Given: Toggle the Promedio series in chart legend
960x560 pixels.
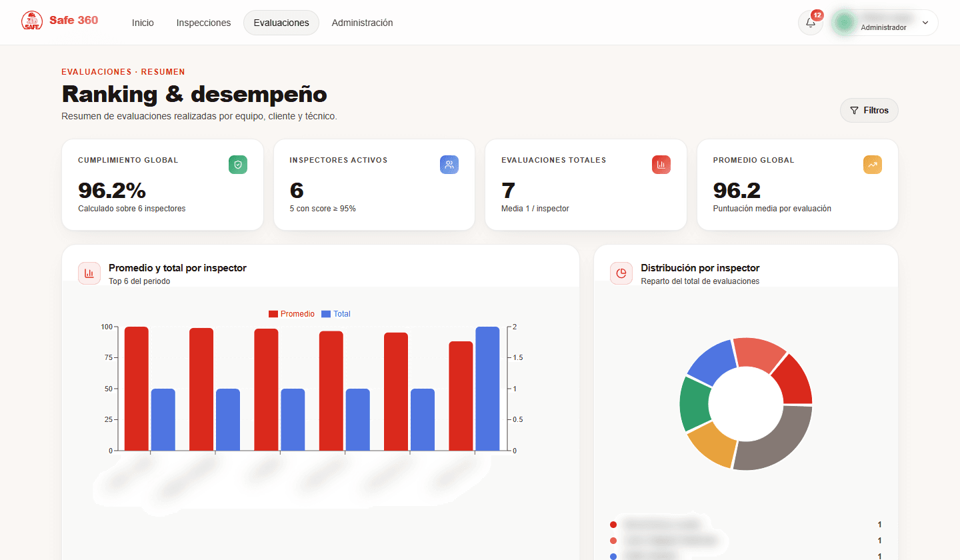Looking at the screenshot, I should [x=291, y=314].
